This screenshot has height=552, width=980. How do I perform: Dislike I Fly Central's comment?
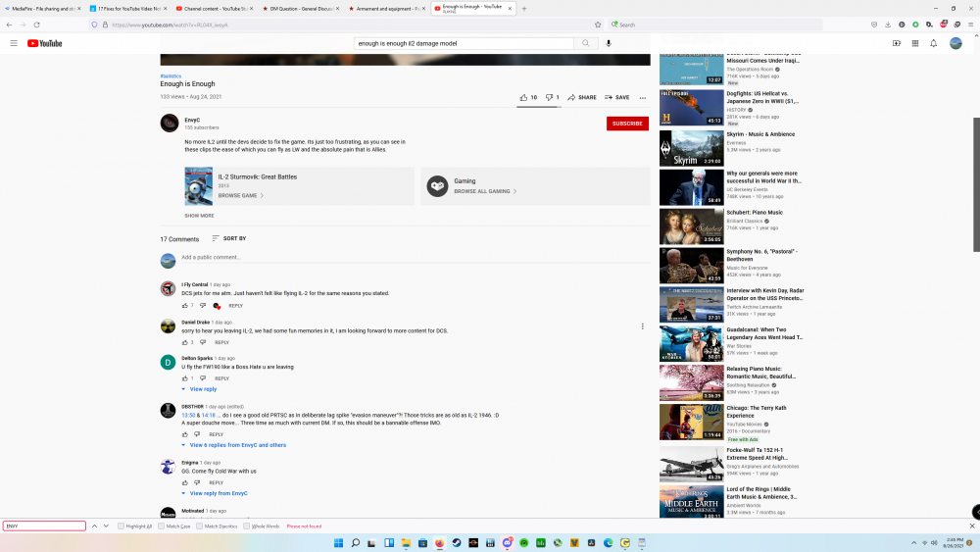point(203,306)
